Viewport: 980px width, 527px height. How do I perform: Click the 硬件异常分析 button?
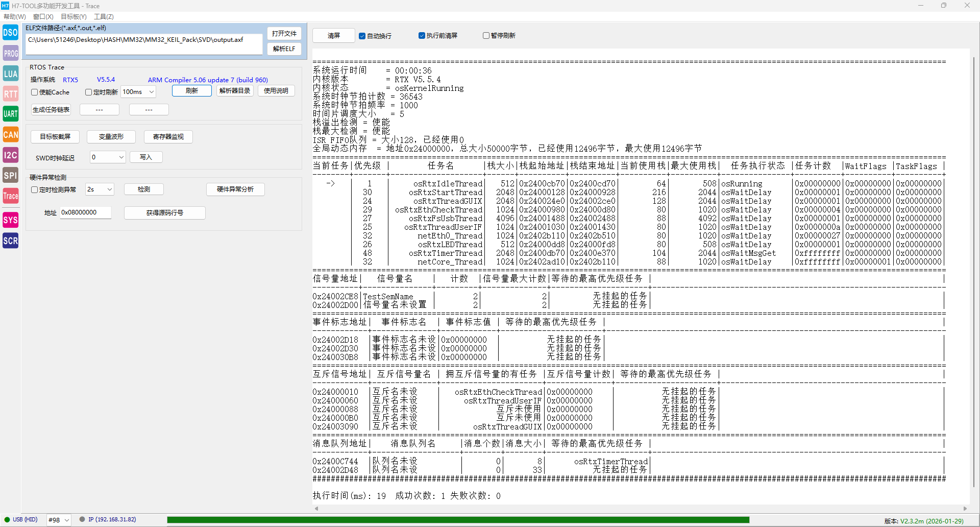coord(236,189)
